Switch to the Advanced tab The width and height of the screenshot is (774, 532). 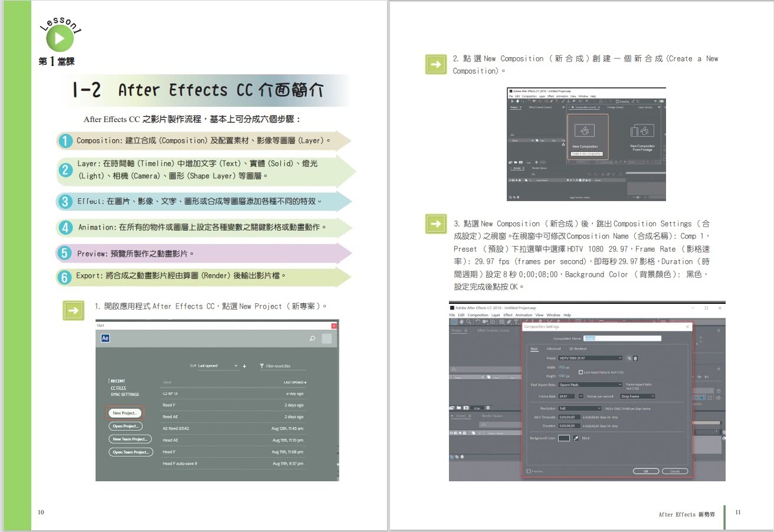pyautogui.click(x=553, y=349)
